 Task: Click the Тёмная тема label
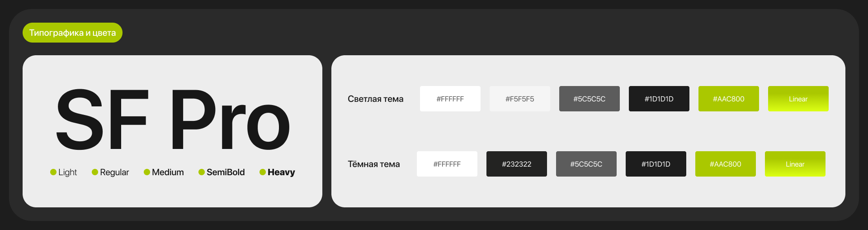(373, 164)
